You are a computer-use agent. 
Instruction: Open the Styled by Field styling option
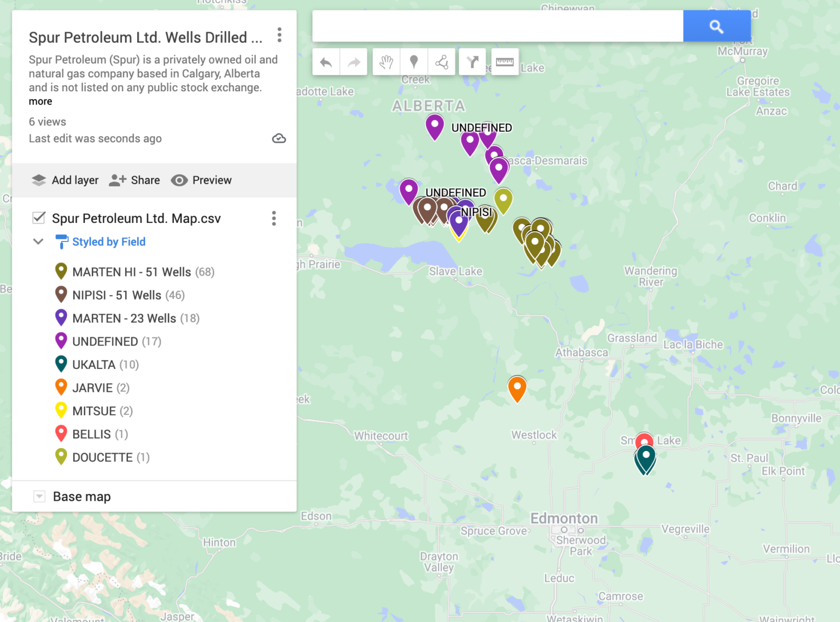[108, 242]
